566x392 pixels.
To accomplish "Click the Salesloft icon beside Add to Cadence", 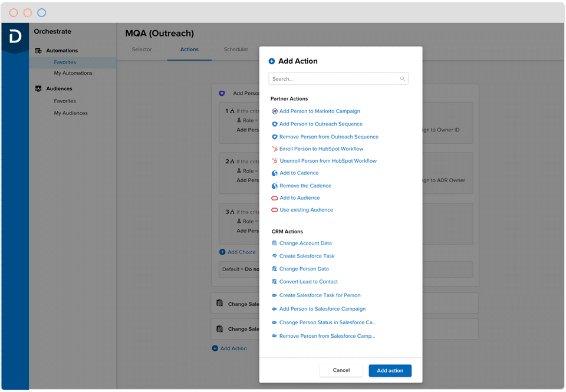I will tap(275, 173).
